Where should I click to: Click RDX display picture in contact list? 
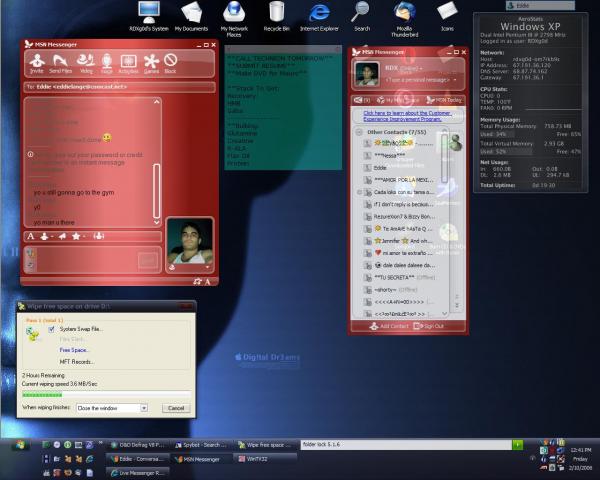(367, 74)
